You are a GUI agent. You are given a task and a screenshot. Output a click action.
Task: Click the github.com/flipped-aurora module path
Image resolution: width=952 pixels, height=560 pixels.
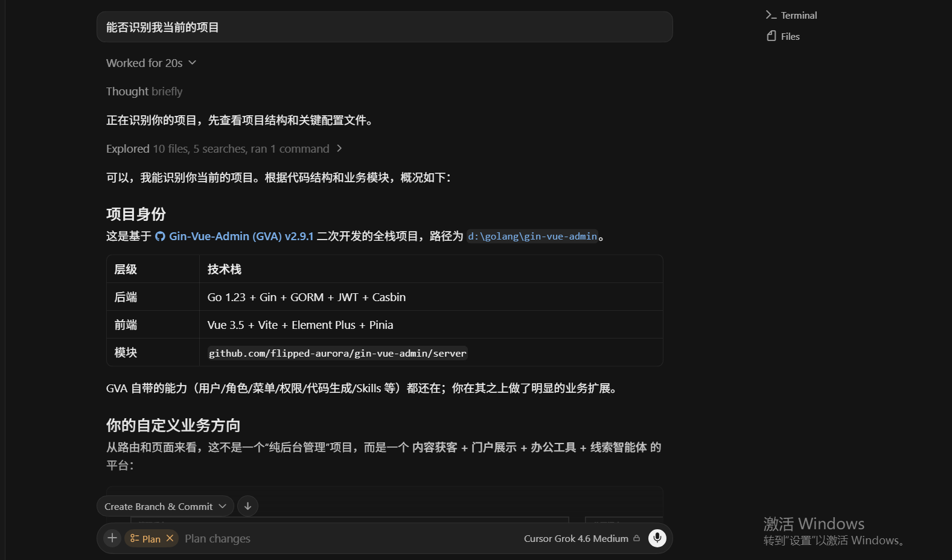coord(337,353)
